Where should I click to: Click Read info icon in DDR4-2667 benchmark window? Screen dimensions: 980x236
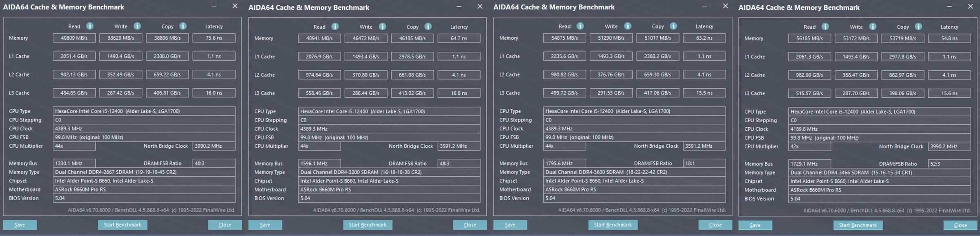pyautogui.click(x=89, y=26)
